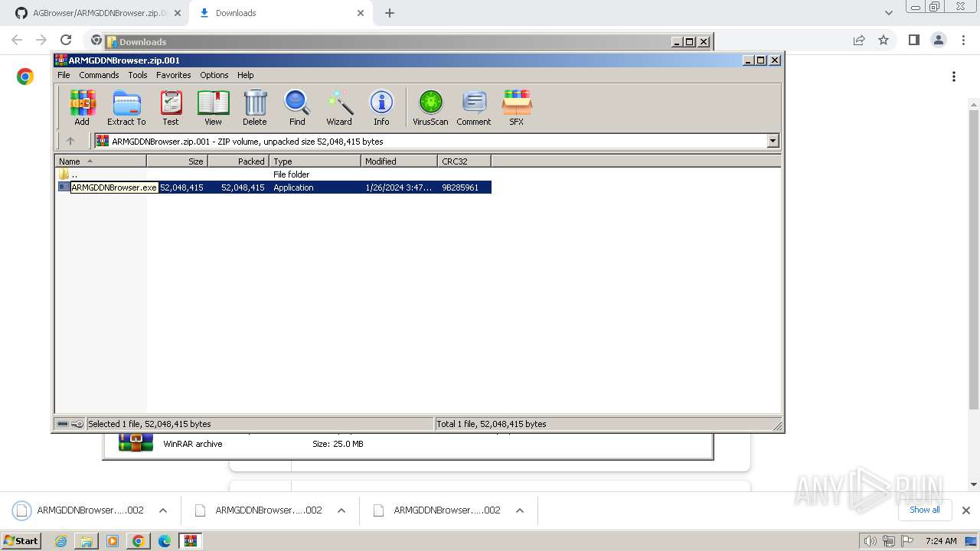Open the Extract To tool

pyautogui.click(x=126, y=107)
